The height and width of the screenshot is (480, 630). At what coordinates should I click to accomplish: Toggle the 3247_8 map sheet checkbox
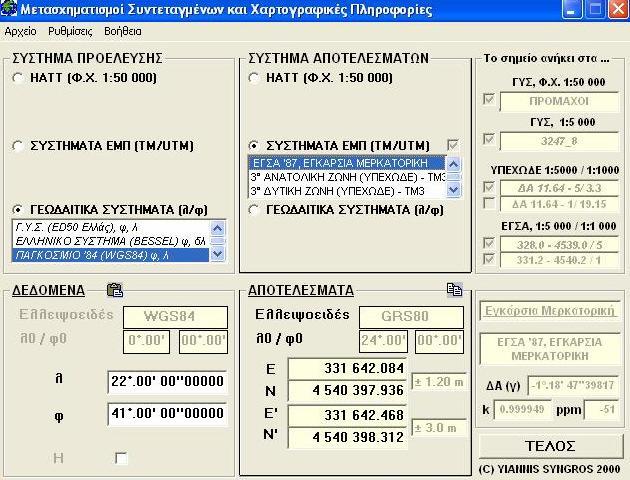489,139
